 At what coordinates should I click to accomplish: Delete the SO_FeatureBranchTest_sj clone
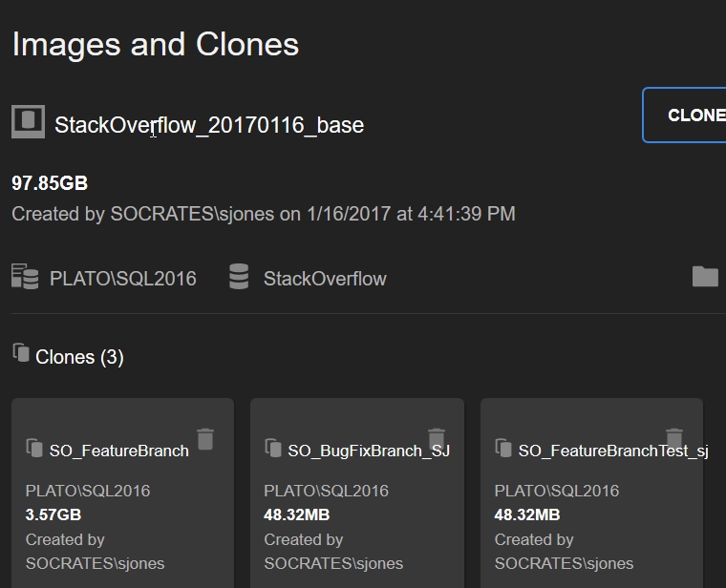(x=674, y=438)
